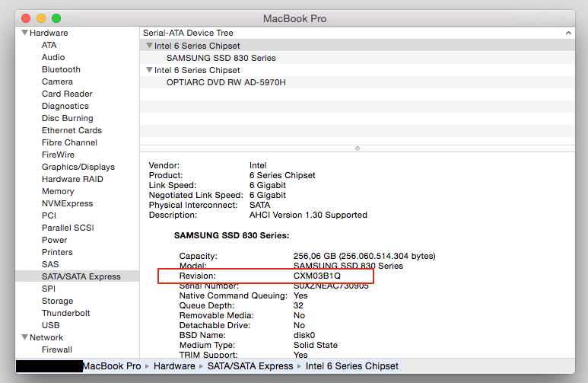This screenshot has width=588, height=383.
Task: Select Memory in the sidebar
Action: (x=58, y=192)
